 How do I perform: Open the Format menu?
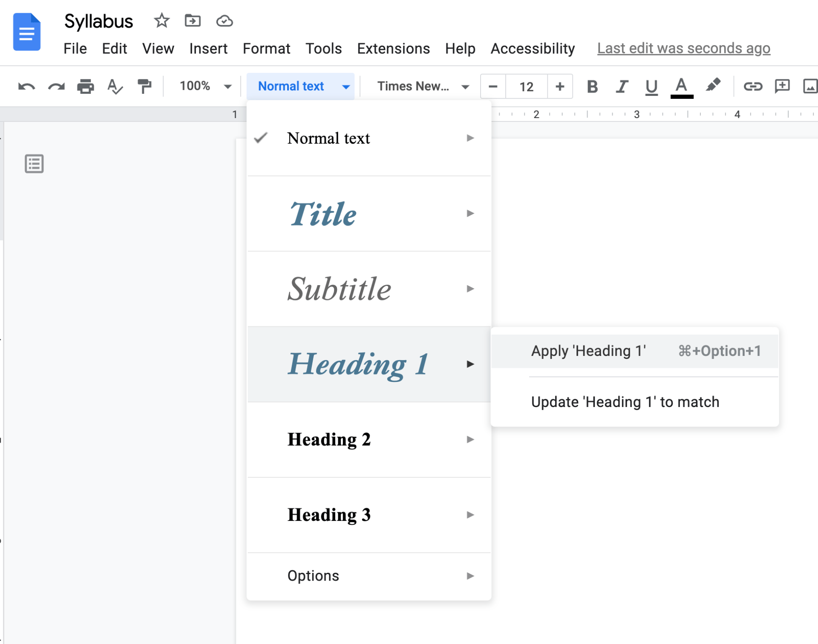point(266,48)
